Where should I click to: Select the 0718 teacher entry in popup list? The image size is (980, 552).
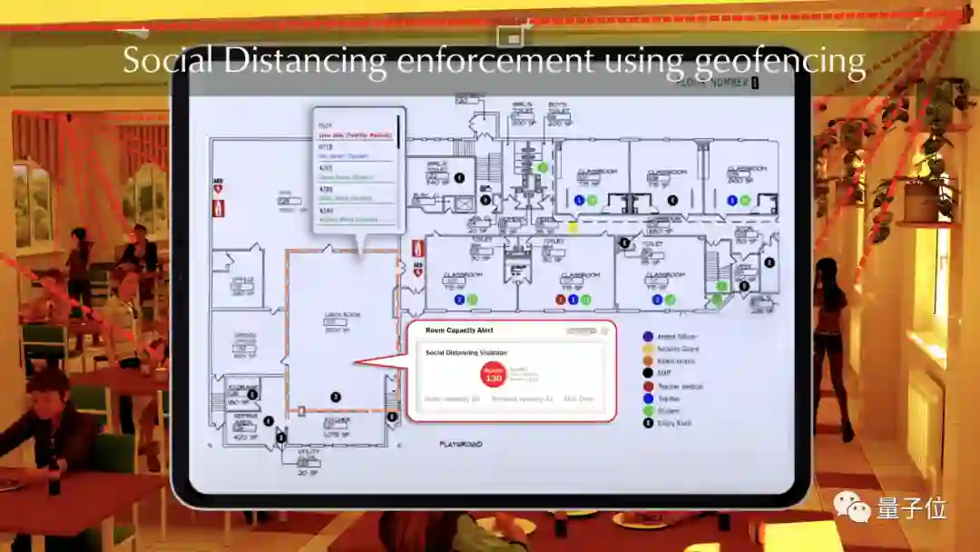point(355,152)
